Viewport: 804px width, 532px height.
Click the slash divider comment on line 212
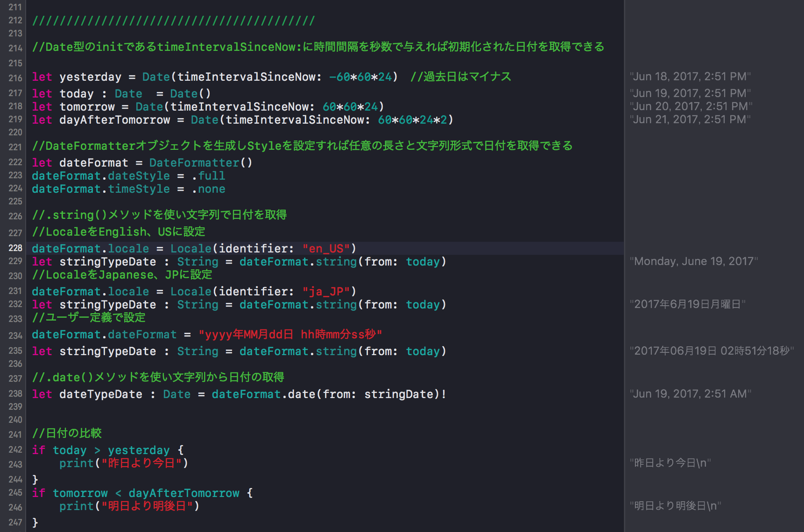[x=174, y=21]
